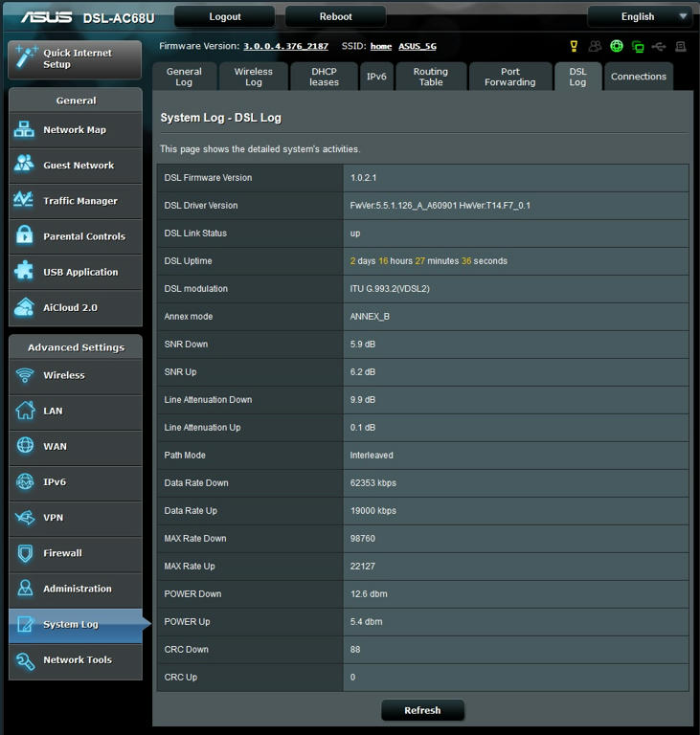This screenshot has width=700, height=735.
Task: Click the System Log notepad icon
Action: [x=25, y=624]
